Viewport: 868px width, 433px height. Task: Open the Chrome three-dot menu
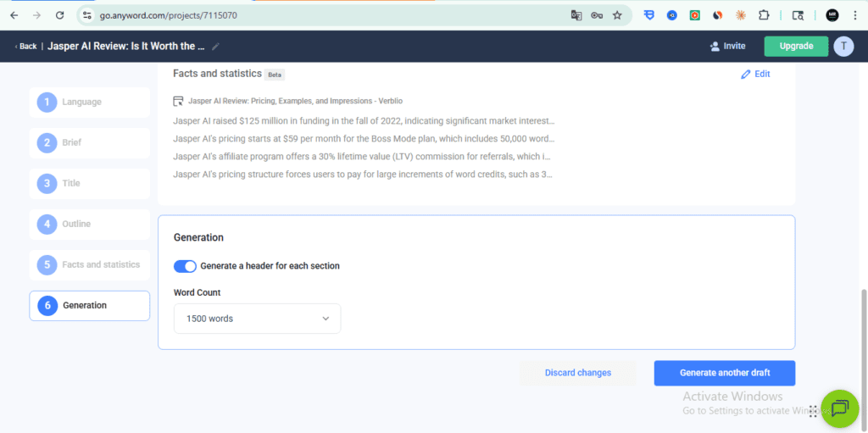(x=856, y=15)
